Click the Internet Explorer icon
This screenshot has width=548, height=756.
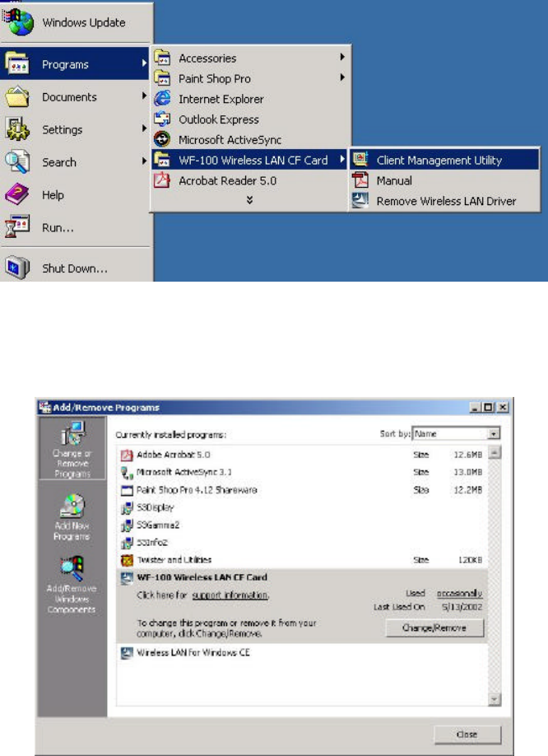(162, 98)
